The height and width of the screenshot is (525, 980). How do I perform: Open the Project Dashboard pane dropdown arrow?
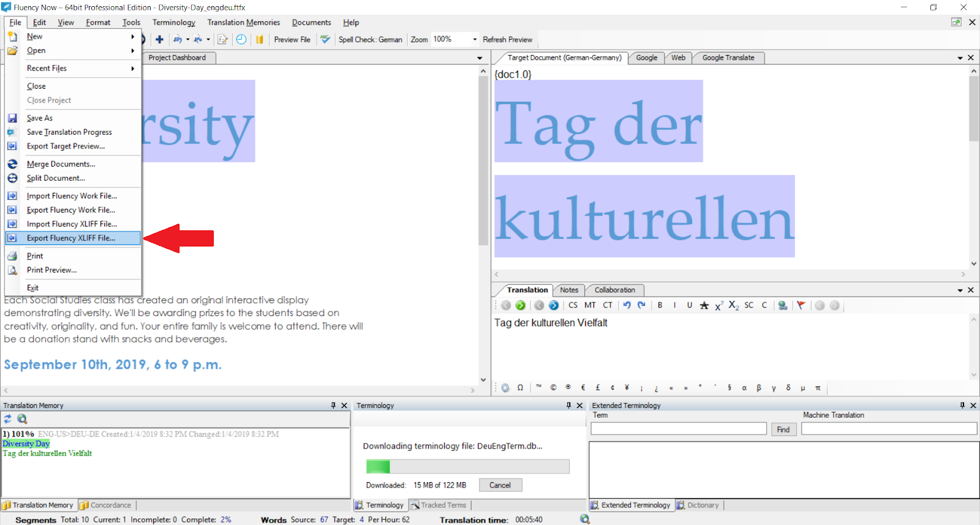click(x=480, y=58)
